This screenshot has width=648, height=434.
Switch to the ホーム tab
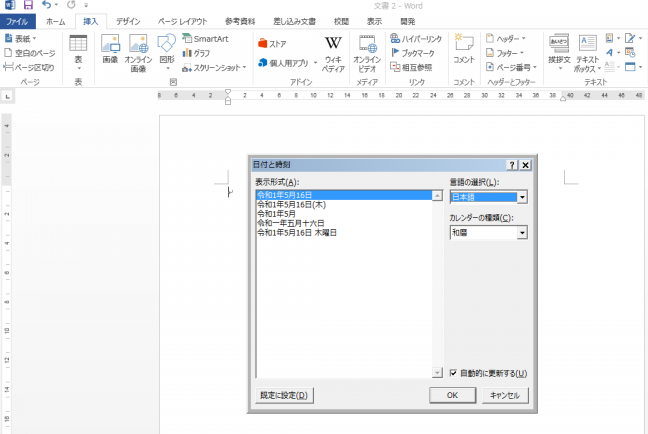(55, 21)
